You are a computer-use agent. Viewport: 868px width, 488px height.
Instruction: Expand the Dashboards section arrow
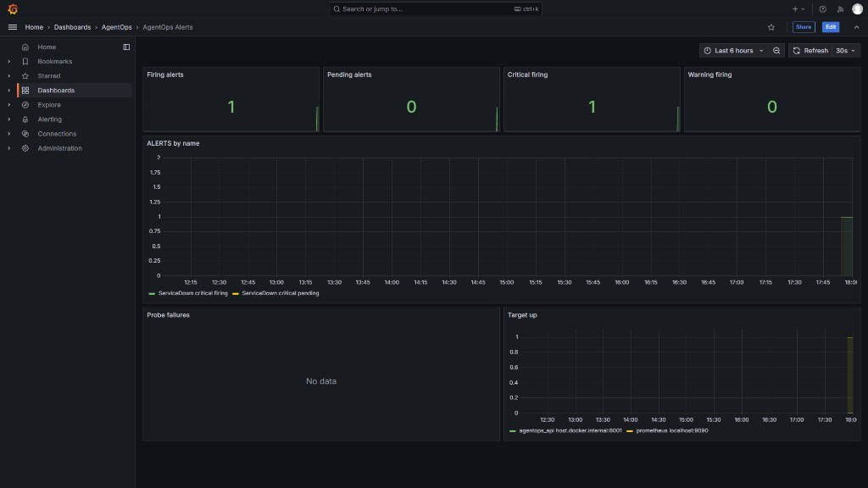(8, 90)
